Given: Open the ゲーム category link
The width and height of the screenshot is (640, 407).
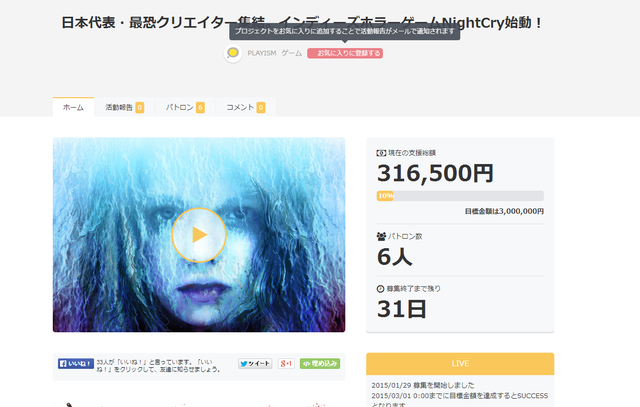Looking at the screenshot, I should click(x=291, y=53).
